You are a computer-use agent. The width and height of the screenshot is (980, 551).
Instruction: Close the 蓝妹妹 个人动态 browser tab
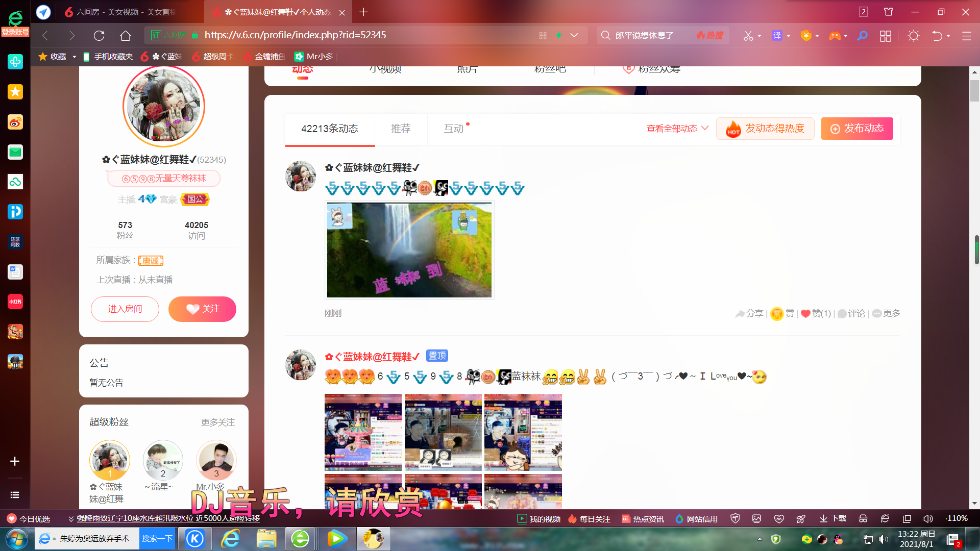pos(342,12)
